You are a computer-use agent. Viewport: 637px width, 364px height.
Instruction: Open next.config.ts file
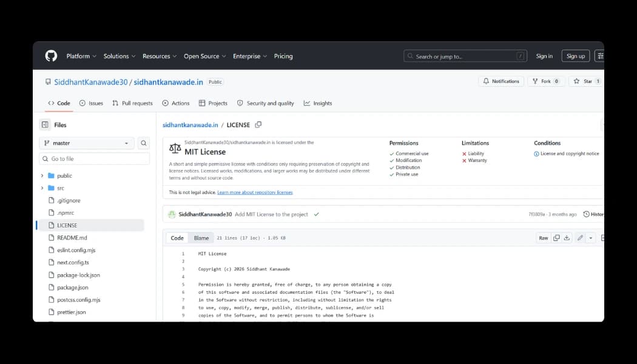(x=73, y=263)
